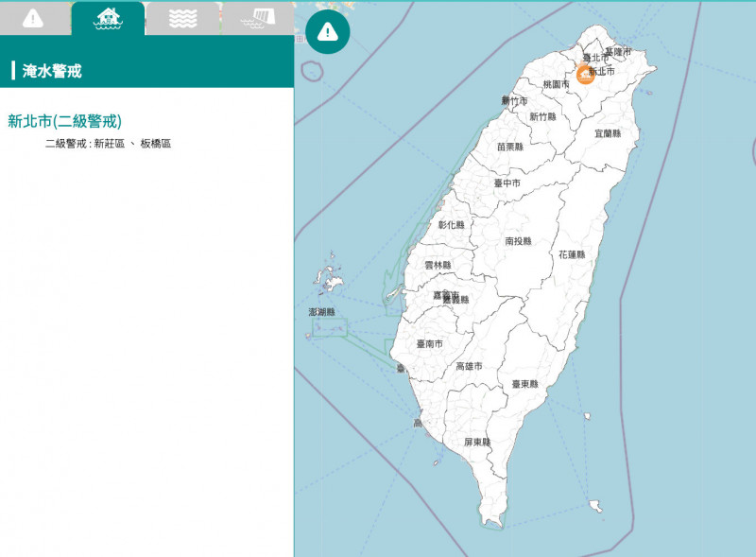756x557 pixels.
Task: Click the round teal alert button on map
Action: pos(328,32)
